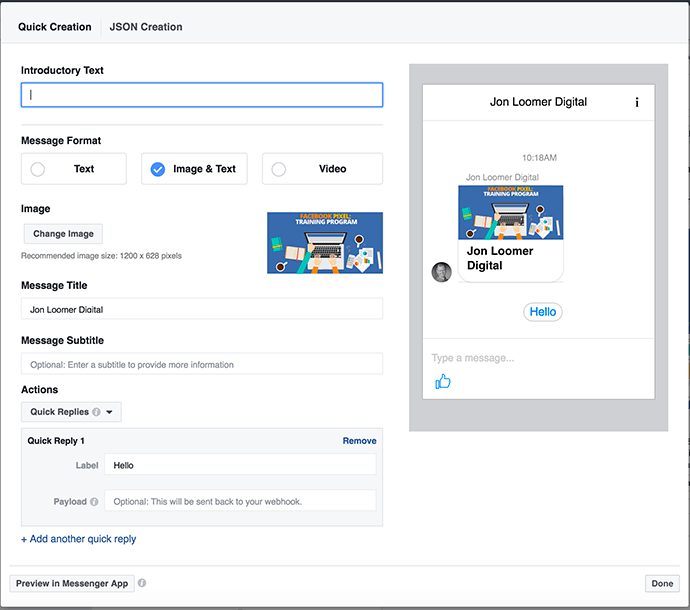The height and width of the screenshot is (610, 690).
Task: Select the Text message format
Action: point(74,169)
